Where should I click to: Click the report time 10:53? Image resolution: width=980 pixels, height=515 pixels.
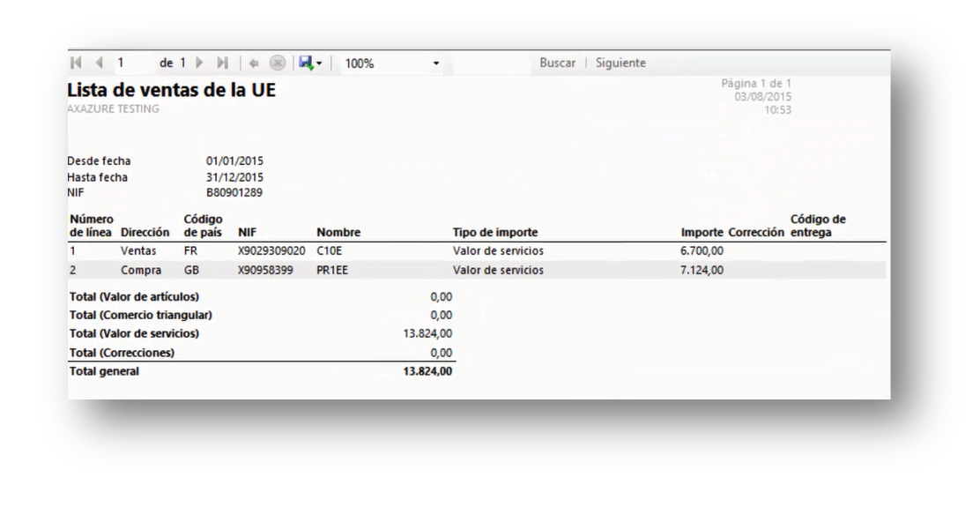tap(777, 109)
